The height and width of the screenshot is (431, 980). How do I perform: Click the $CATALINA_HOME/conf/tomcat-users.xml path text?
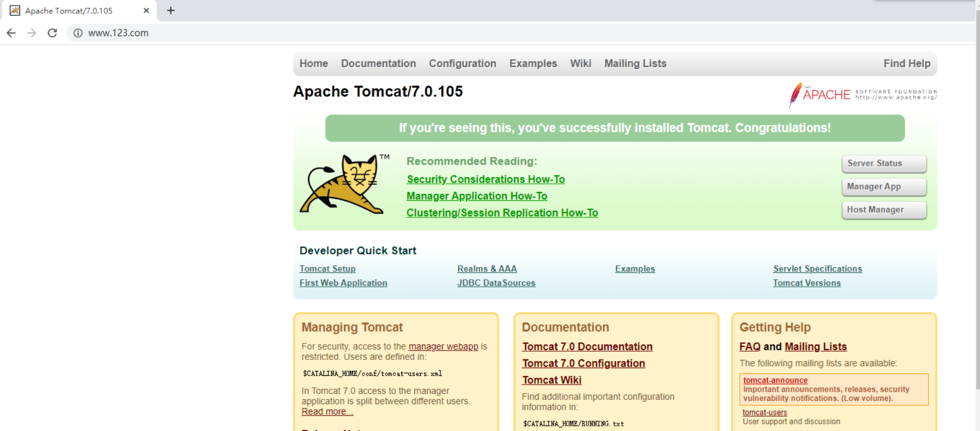click(x=372, y=374)
